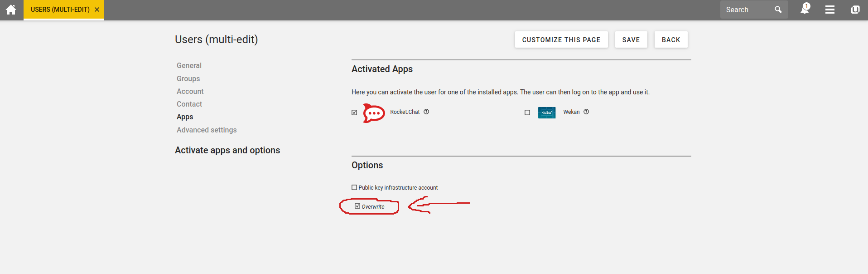Open the hamburger menu icon

(x=829, y=10)
